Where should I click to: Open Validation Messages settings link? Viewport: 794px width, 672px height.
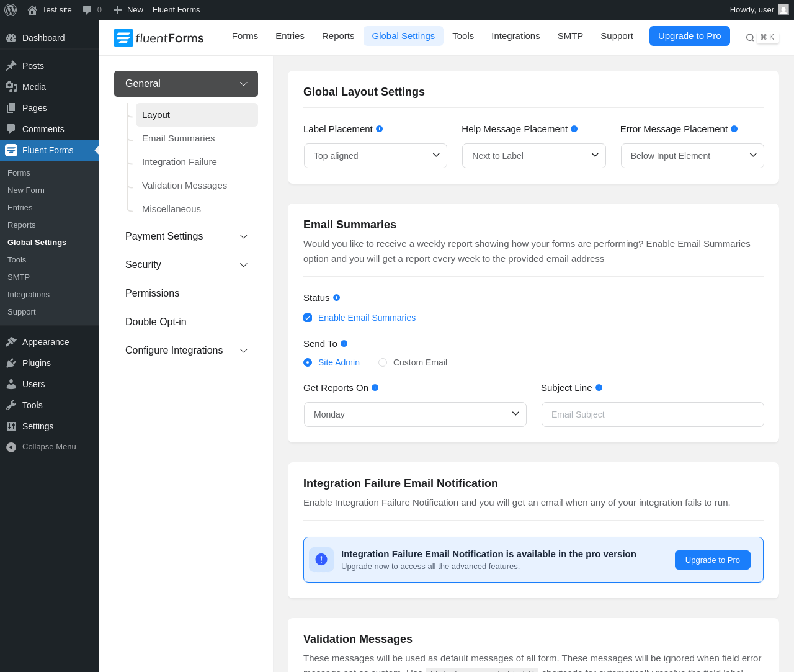click(x=184, y=186)
